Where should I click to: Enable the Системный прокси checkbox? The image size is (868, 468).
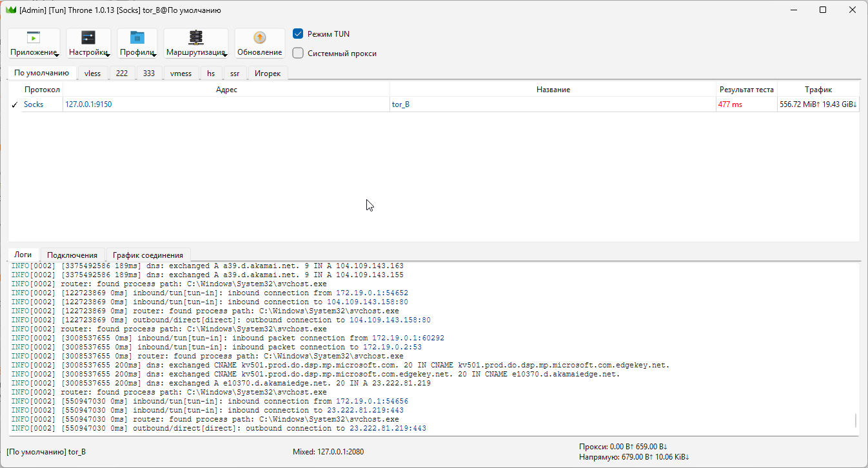298,53
